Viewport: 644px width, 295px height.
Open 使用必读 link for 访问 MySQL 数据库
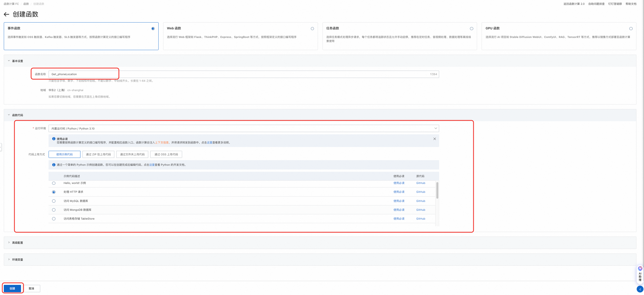(x=399, y=201)
